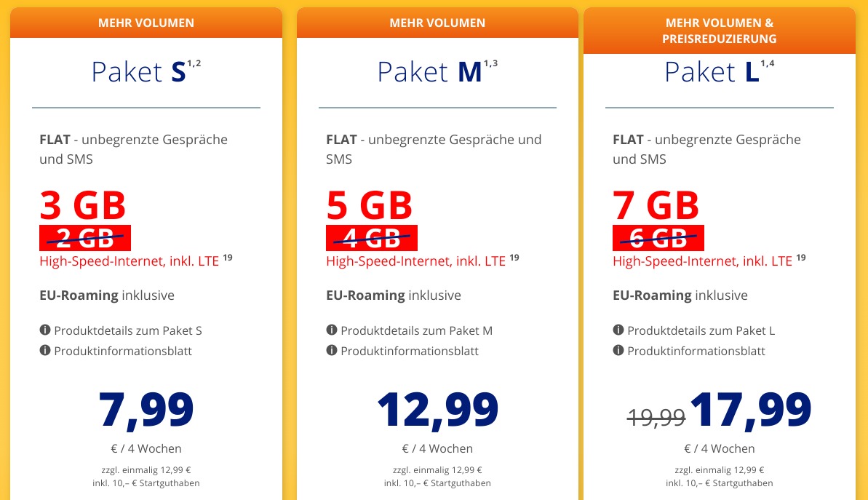Screen dimensions: 868x500
Task: Click info icon beside Paket M Produktinformationsblatt
Action: click(x=332, y=351)
